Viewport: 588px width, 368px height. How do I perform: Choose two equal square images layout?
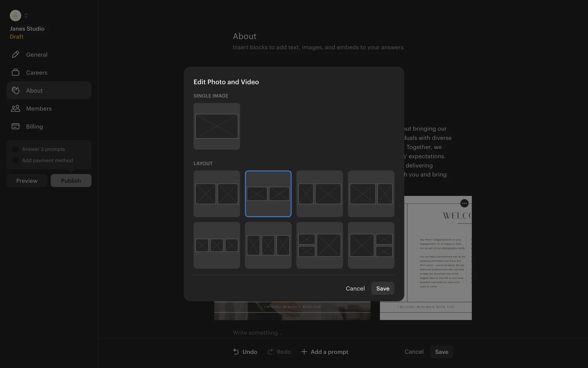point(217,194)
